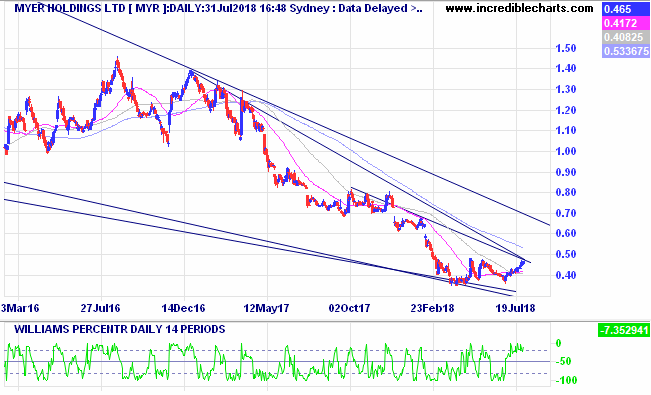The image size is (651, 395).
Task: Click the 0.50 price axis label
Action: pyautogui.click(x=566, y=254)
